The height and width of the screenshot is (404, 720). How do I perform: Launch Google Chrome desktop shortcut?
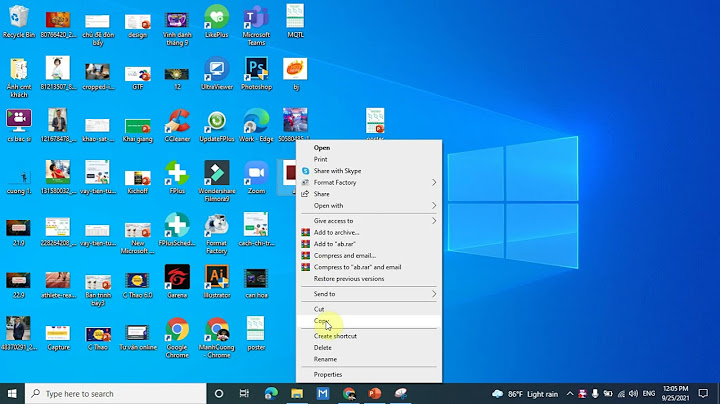point(177,337)
